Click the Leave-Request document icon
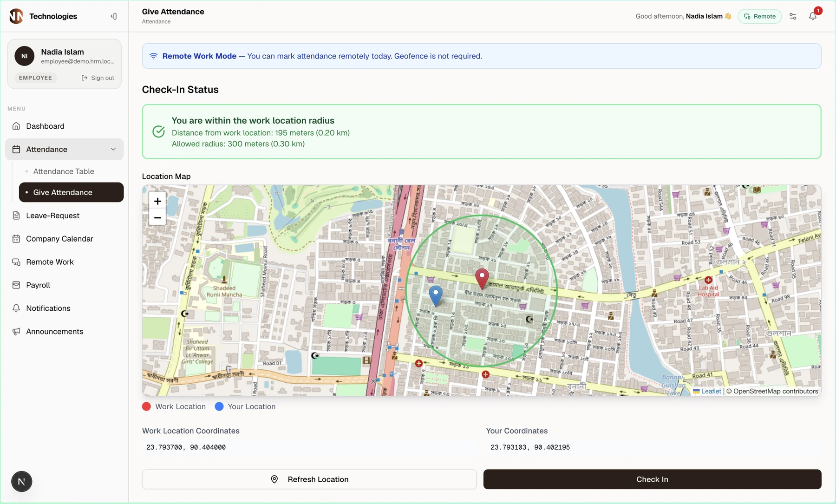The image size is (836, 504). tap(16, 216)
